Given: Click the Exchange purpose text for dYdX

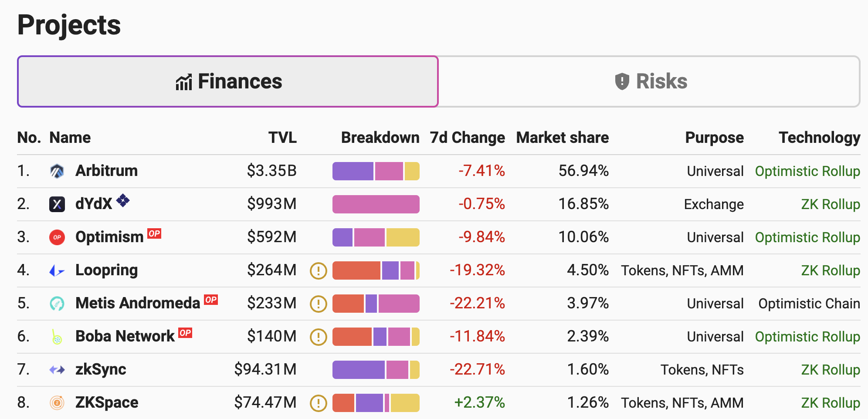Looking at the screenshot, I should (714, 204).
